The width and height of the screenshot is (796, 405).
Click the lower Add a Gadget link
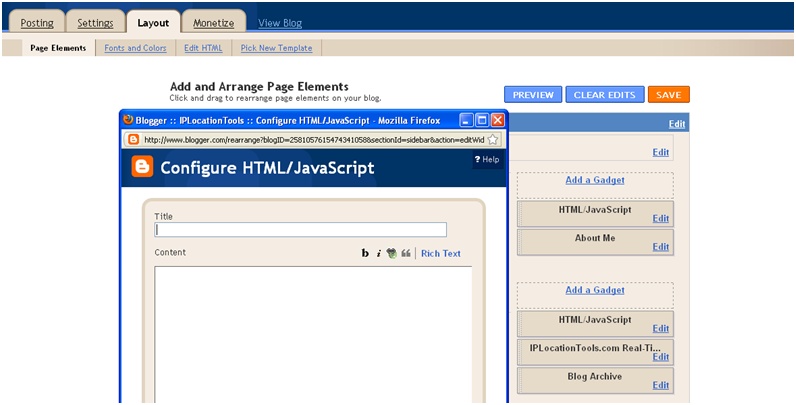click(x=595, y=290)
